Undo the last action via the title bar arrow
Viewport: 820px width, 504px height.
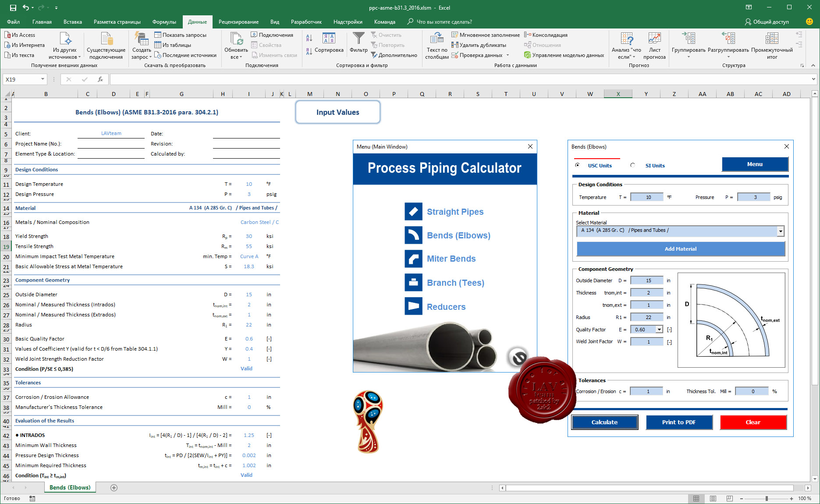pos(26,7)
